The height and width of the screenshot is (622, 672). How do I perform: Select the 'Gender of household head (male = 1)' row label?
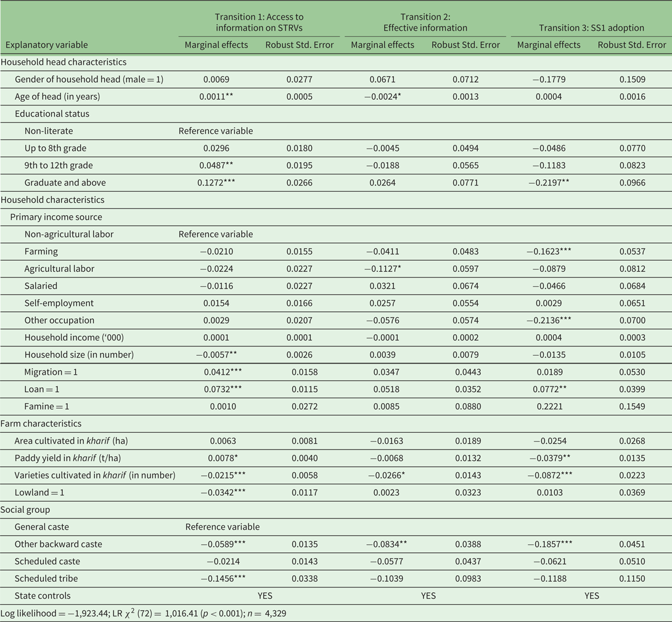[89, 79]
